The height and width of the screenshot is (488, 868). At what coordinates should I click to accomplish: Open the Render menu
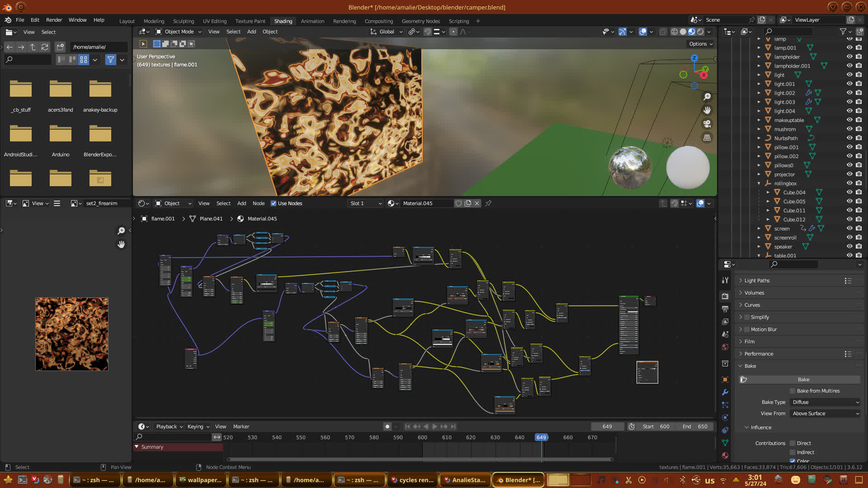coord(54,20)
